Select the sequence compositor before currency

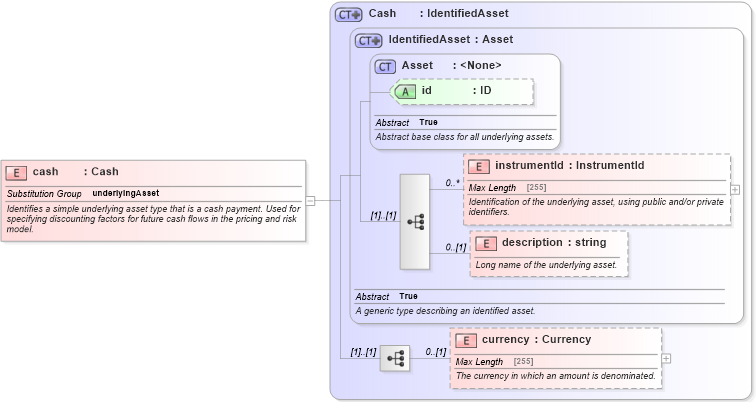click(x=395, y=358)
